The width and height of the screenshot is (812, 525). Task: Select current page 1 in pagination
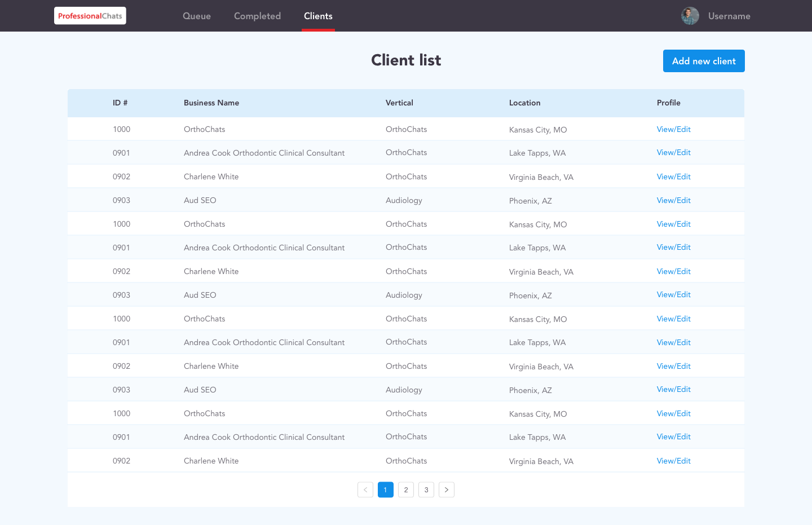386,489
